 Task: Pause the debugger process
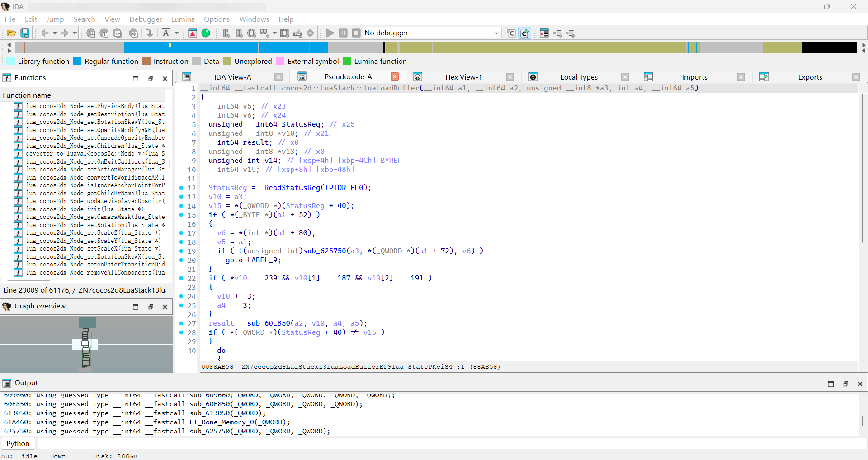coord(343,33)
